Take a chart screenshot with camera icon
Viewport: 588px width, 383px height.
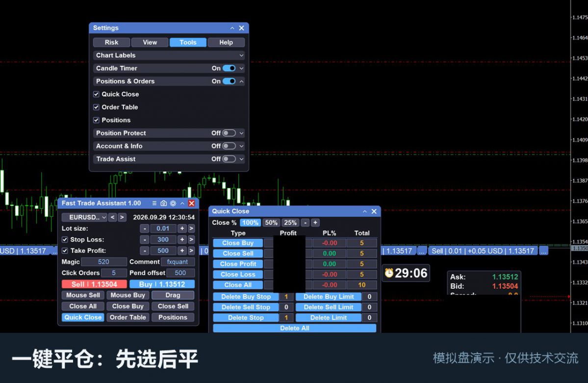[x=163, y=203]
